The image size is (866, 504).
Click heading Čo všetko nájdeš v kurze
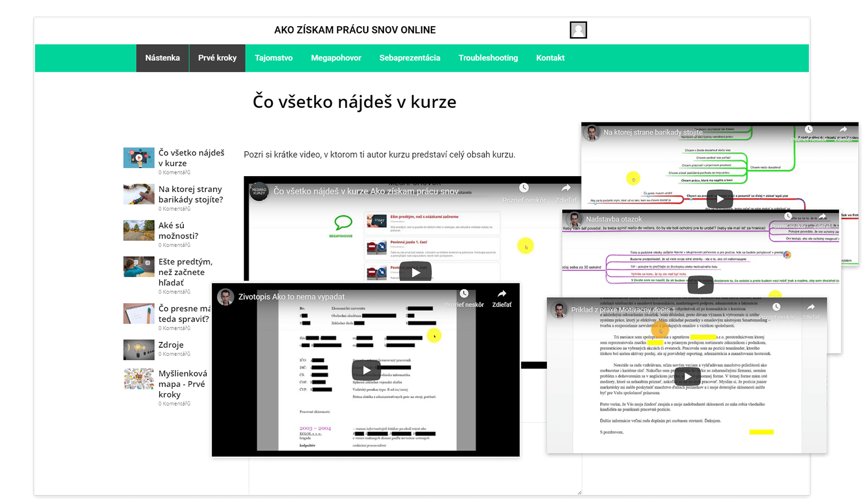(355, 102)
